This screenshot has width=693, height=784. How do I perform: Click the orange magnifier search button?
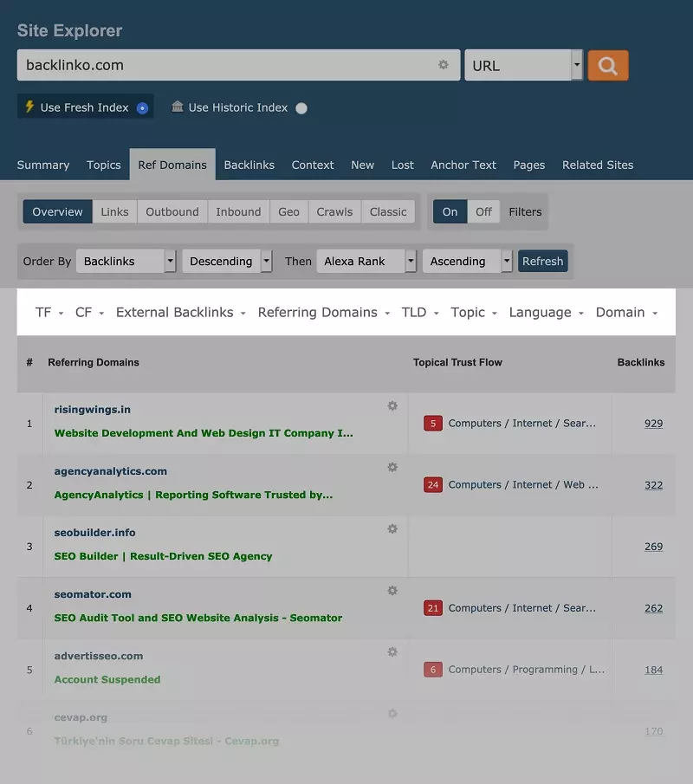click(x=607, y=66)
